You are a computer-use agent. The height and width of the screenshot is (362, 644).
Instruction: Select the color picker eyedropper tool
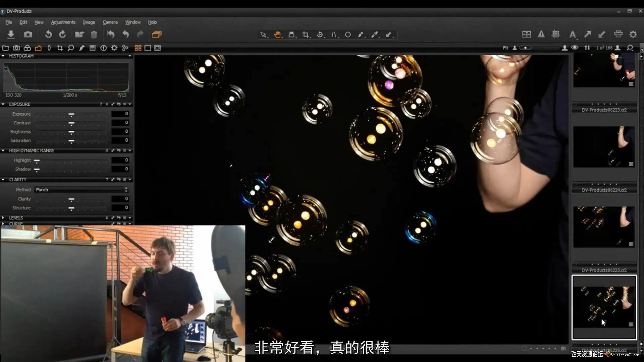(x=375, y=35)
